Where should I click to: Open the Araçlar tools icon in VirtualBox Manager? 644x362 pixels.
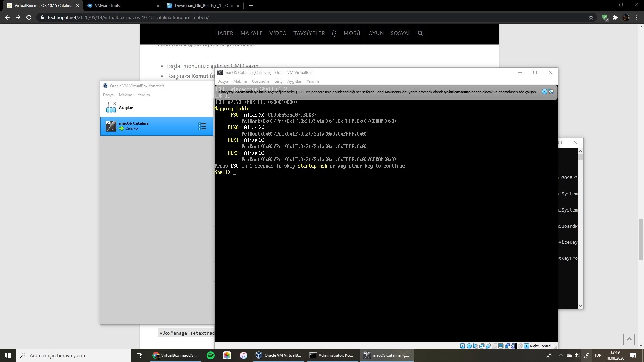[x=111, y=107]
